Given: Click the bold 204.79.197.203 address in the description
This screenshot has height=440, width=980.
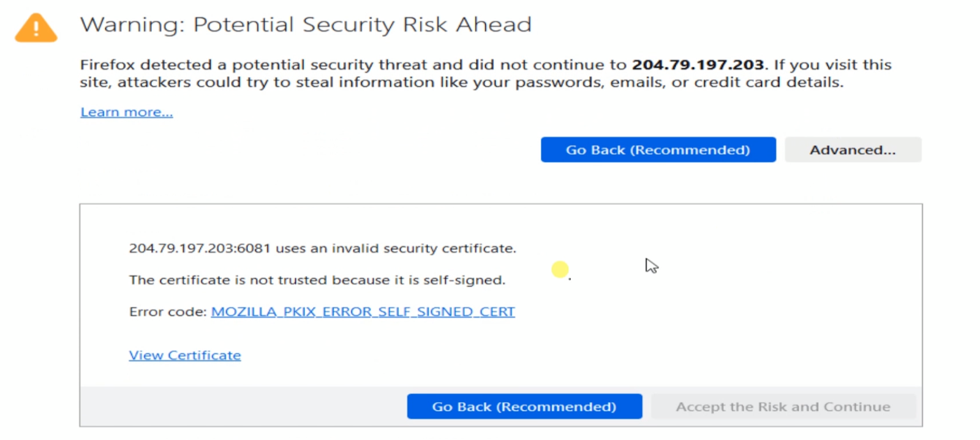Looking at the screenshot, I should pos(698,65).
